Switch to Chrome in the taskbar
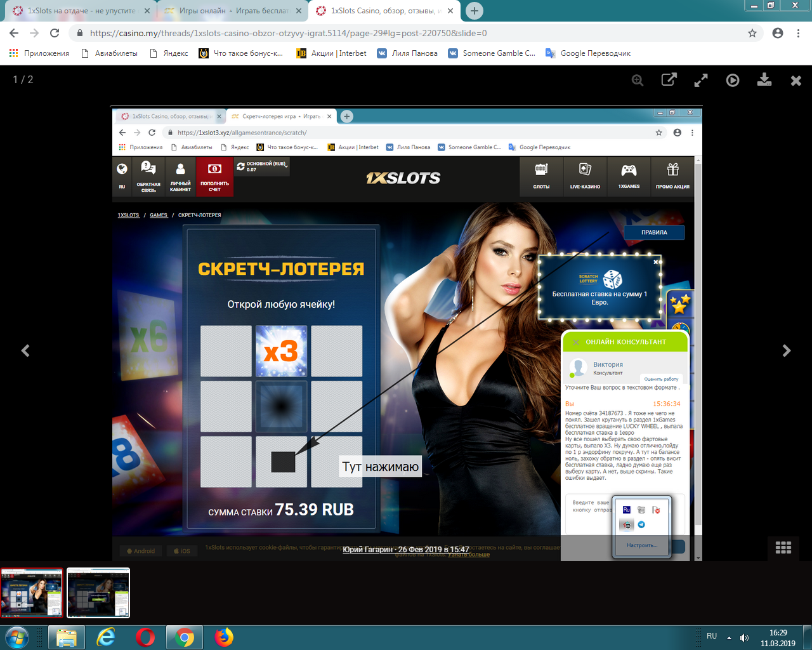The image size is (812, 650). (185, 637)
